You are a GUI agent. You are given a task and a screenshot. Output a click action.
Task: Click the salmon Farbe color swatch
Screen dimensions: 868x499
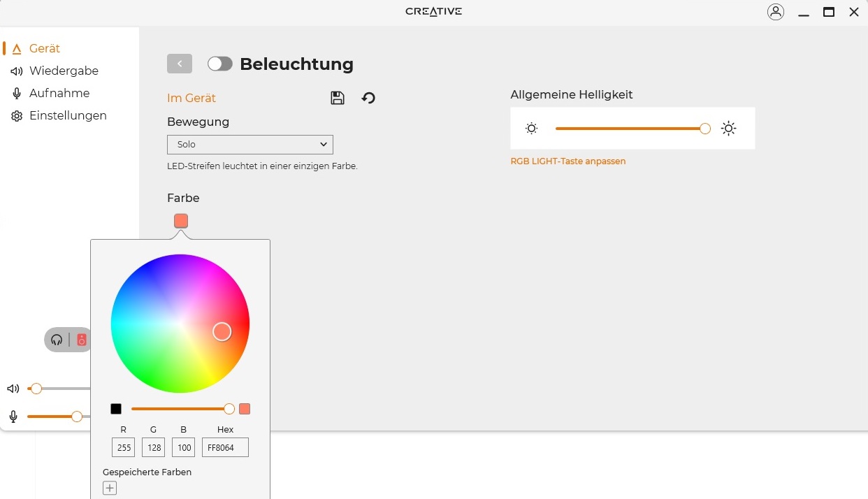[181, 221]
